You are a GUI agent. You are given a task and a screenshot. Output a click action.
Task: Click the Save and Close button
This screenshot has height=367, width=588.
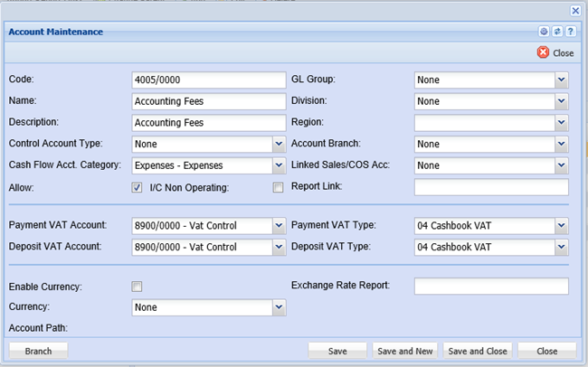[478, 351]
